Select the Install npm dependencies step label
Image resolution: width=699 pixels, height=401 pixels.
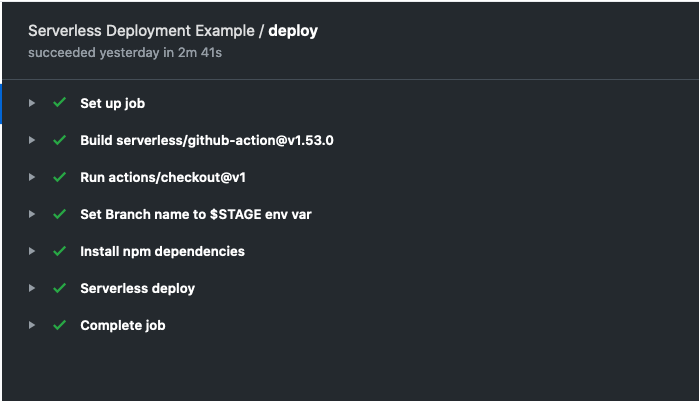click(162, 251)
